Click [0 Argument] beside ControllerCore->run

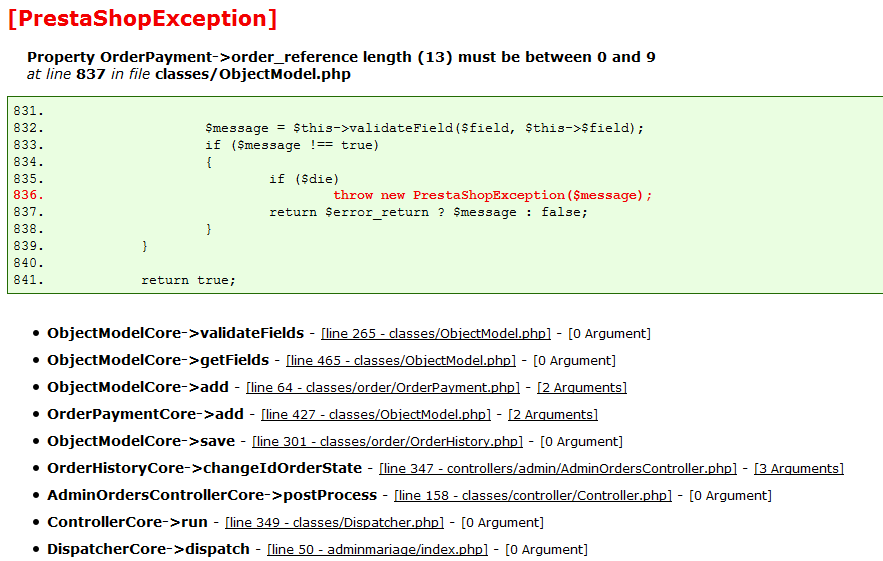point(502,523)
